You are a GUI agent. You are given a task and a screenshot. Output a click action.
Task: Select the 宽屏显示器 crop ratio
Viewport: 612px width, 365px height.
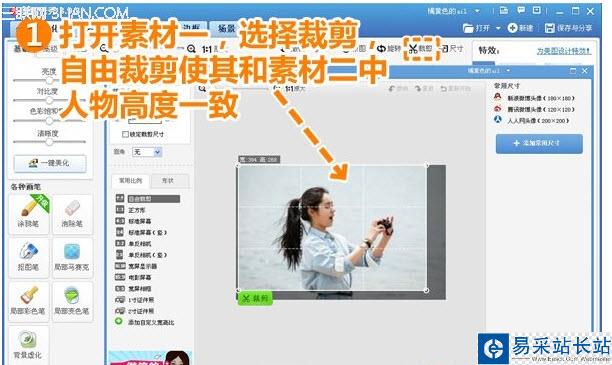point(136,266)
